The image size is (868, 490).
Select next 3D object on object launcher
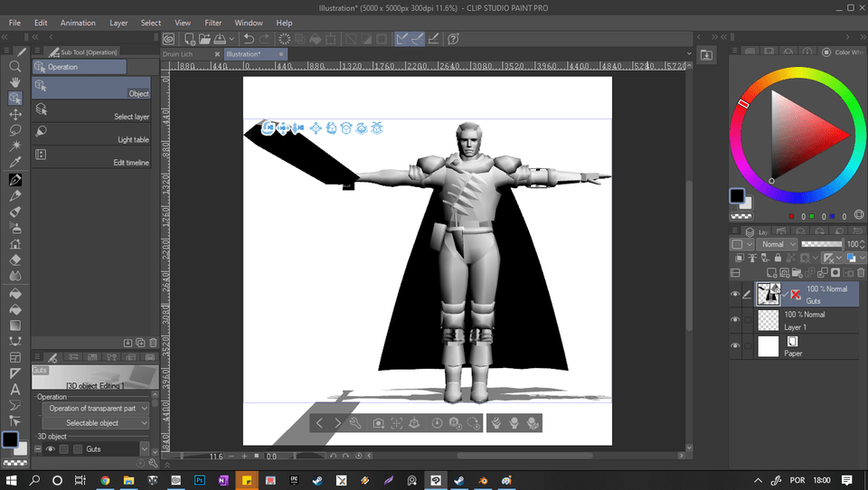tap(337, 424)
